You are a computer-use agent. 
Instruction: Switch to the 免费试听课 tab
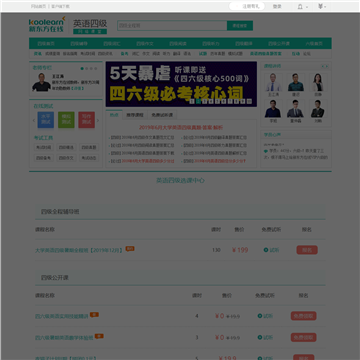[x=162, y=115]
